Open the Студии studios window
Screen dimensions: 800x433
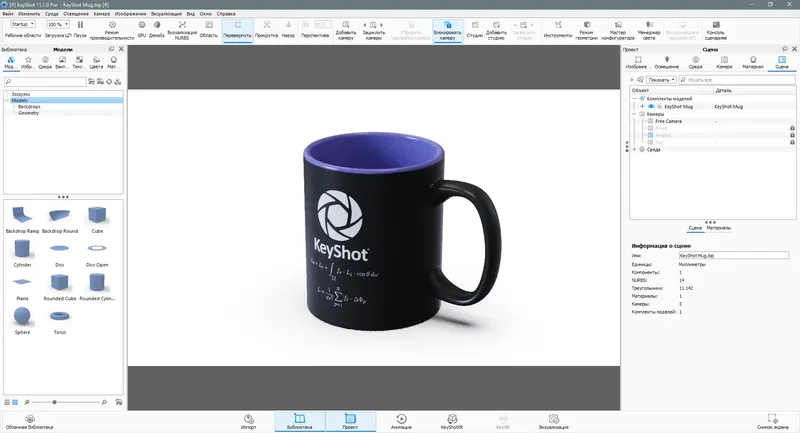point(474,30)
